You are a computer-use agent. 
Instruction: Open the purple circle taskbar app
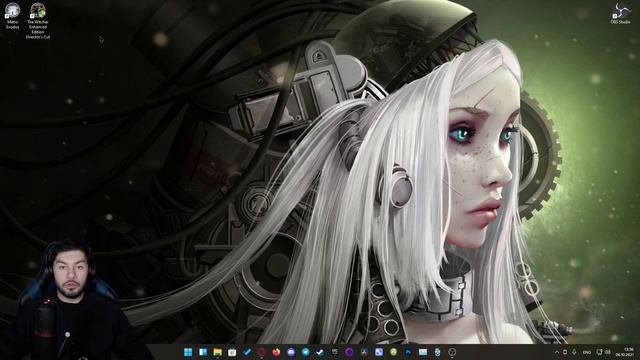coord(349,352)
